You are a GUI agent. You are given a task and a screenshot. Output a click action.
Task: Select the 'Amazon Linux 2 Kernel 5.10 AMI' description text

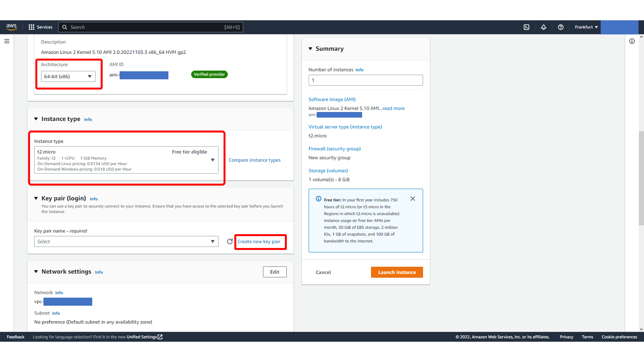[x=113, y=52]
